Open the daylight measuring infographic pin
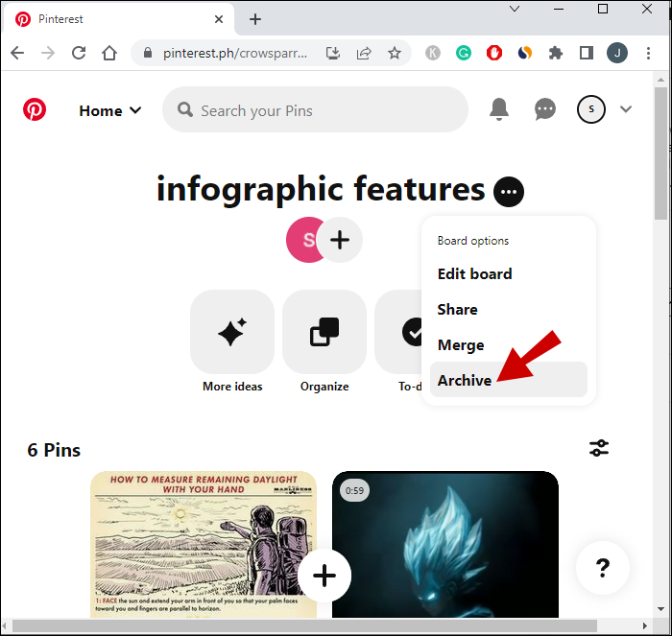 coord(204,544)
